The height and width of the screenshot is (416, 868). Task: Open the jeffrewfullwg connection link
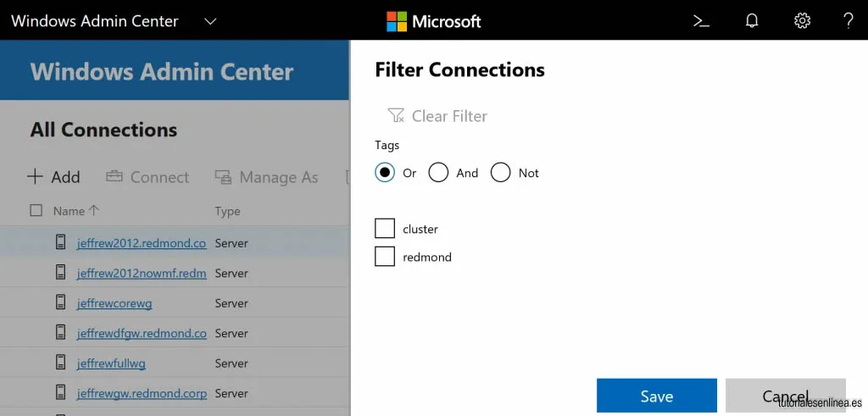[x=111, y=363]
